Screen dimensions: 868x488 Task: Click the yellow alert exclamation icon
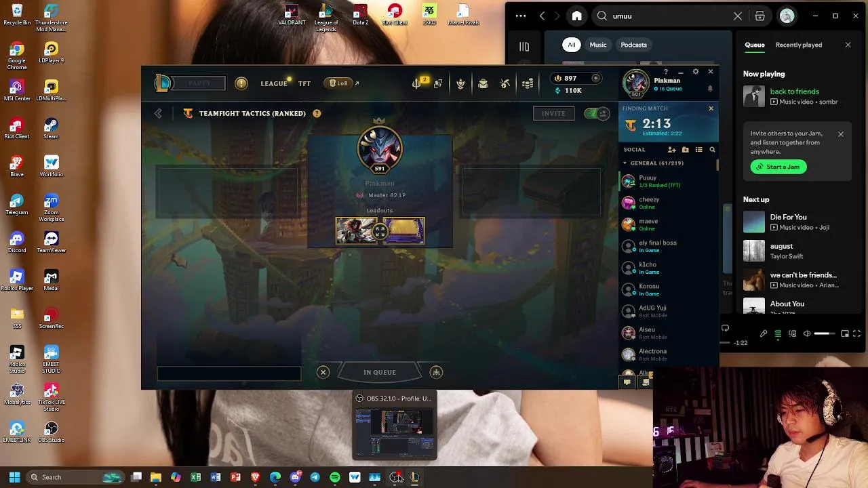coord(241,83)
